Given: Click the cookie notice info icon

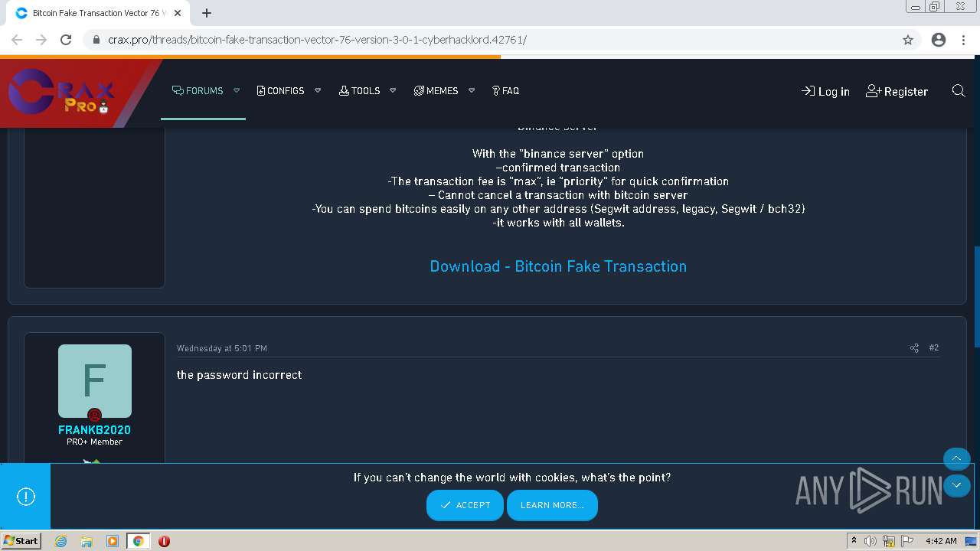Looking at the screenshot, I should pyautogui.click(x=26, y=497).
